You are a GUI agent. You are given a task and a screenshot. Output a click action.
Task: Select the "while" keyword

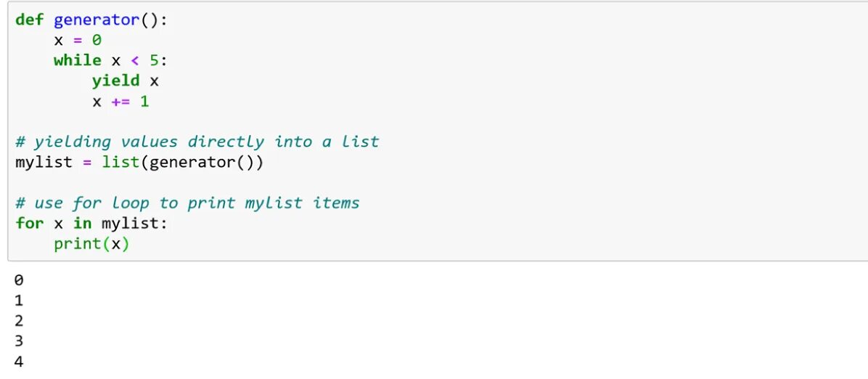pyautogui.click(x=78, y=60)
